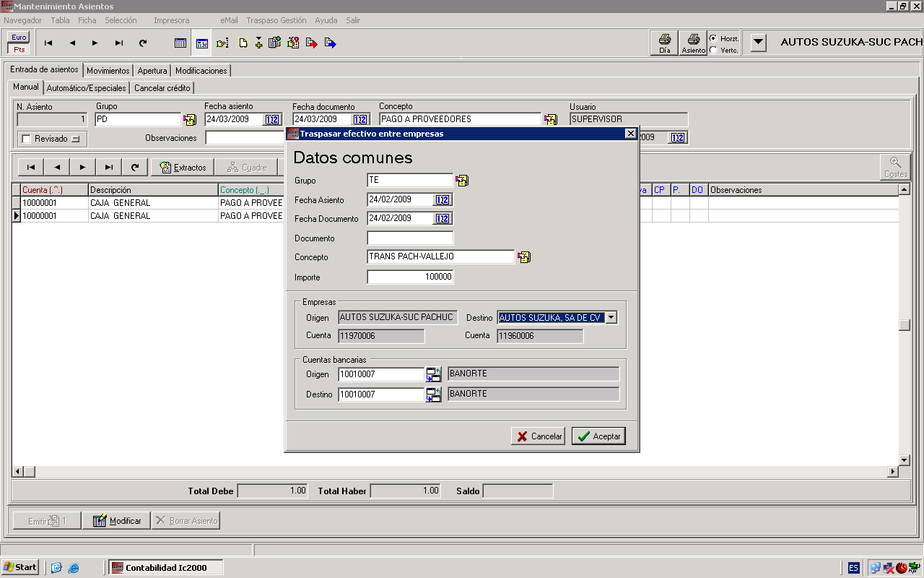924x578 pixels.
Task: Click Origen bank account number field
Action: [x=381, y=374]
